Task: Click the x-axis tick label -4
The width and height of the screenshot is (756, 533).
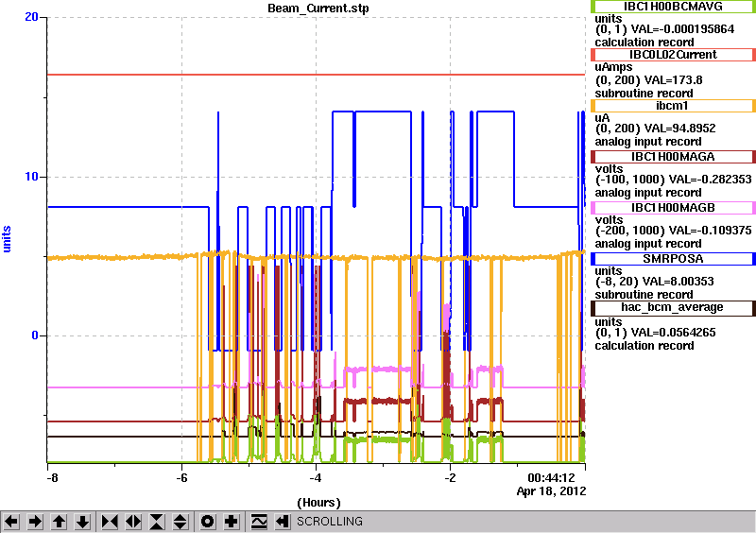Action: (x=316, y=478)
